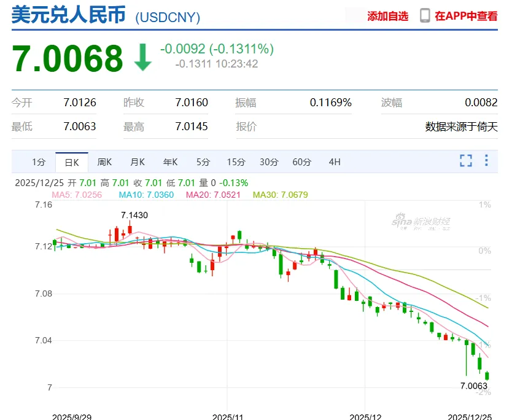
Task: Switch to the 60分 interval tab
Action: click(301, 162)
